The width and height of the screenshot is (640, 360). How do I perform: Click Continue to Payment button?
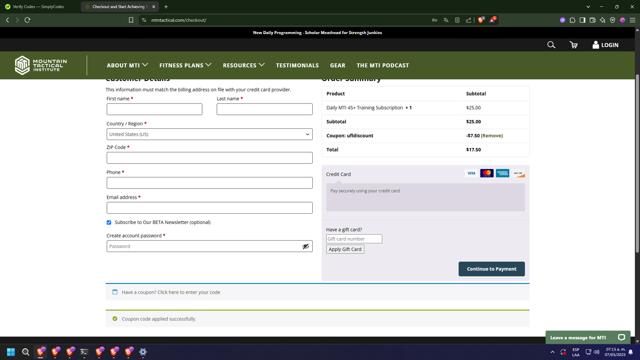point(491,269)
